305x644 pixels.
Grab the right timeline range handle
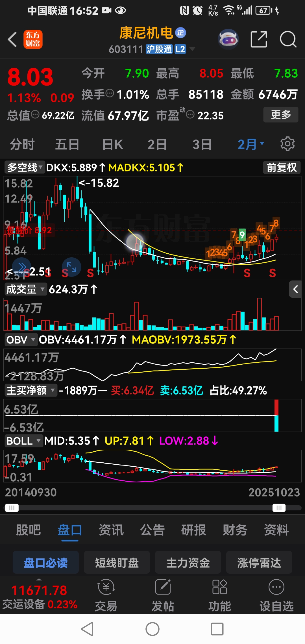click(279, 508)
